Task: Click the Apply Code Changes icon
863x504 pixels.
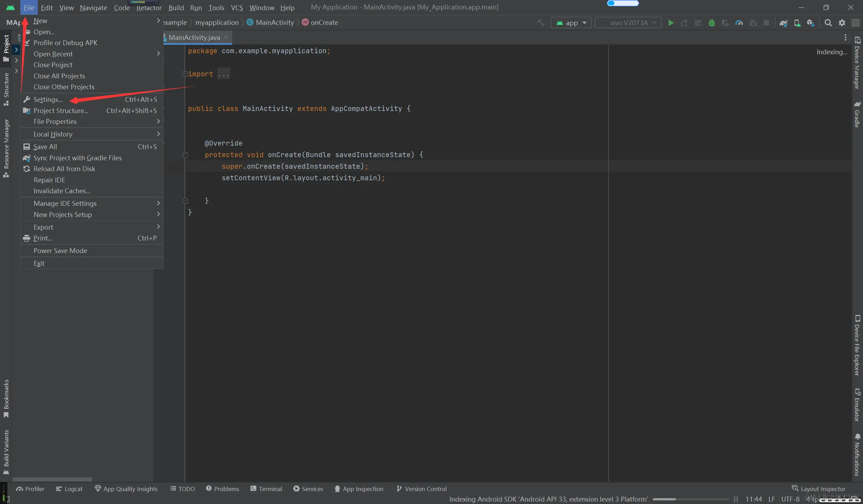Action: (x=698, y=23)
